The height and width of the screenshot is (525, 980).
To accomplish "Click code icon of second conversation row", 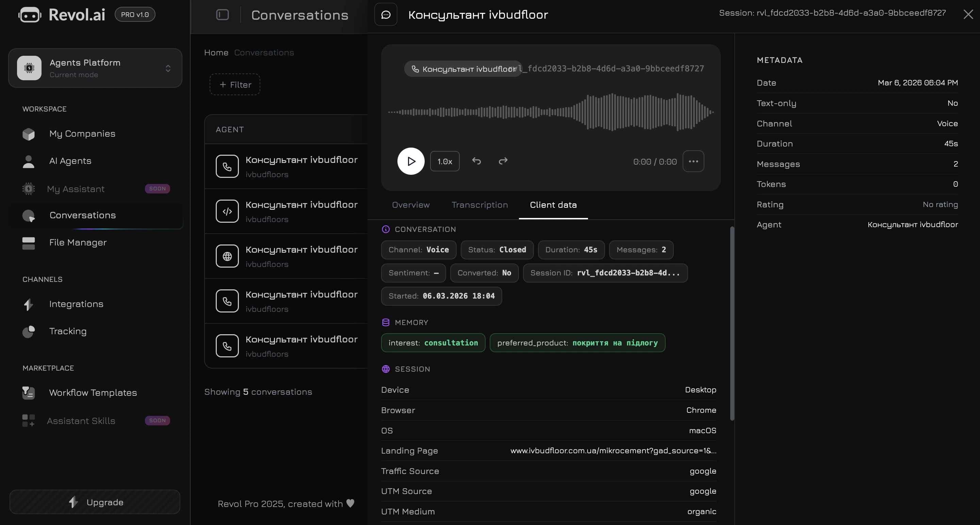I will click(227, 211).
